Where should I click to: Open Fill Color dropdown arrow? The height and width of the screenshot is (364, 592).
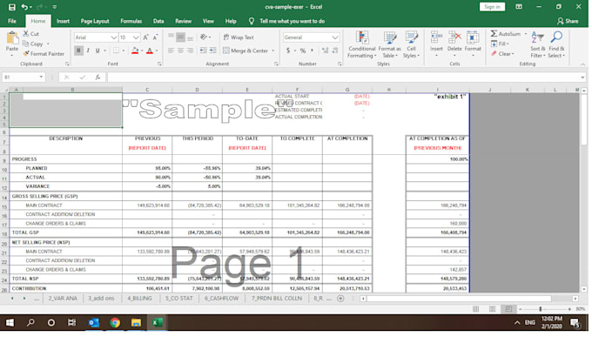(142, 51)
